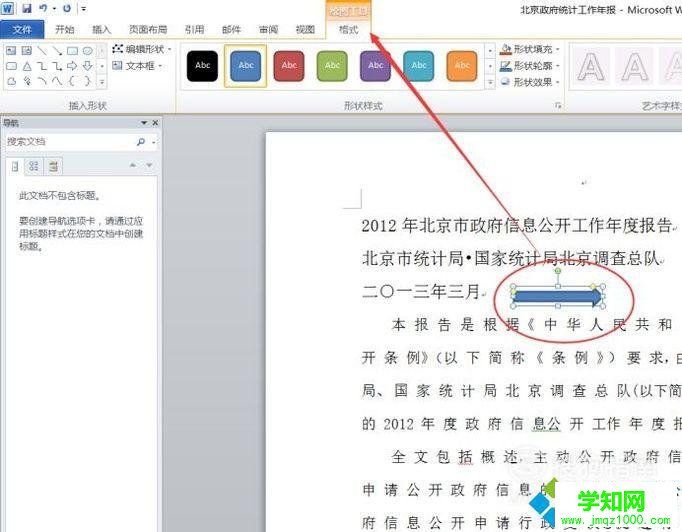Select the rectangle shape
The width and height of the screenshot is (682, 532).
coord(72,51)
